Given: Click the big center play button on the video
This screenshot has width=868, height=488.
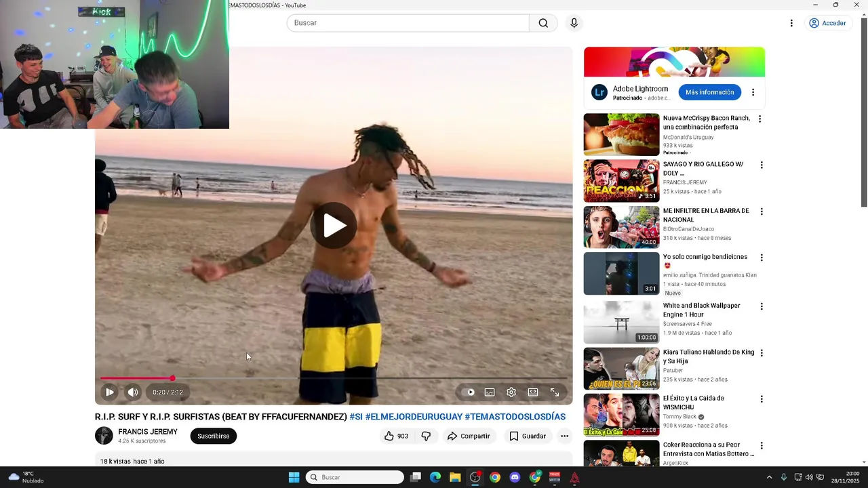Looking at the screenshot, I should 334,225.
